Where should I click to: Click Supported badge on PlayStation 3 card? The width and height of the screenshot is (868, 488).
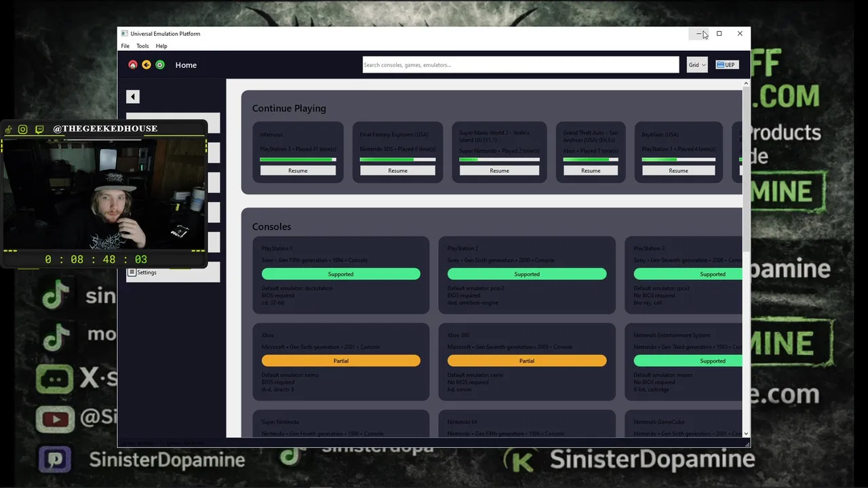pos(688,274)
